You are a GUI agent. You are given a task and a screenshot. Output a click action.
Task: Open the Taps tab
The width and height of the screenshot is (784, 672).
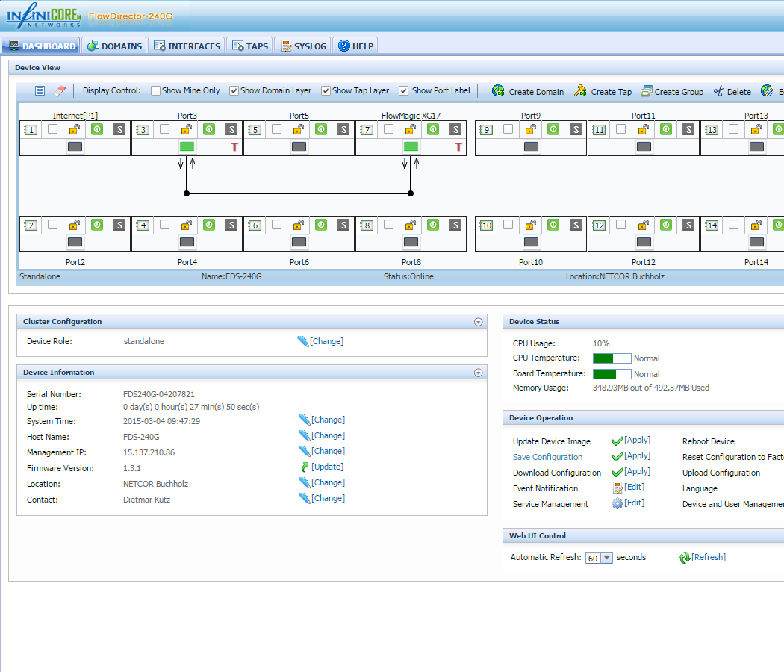(250, 46)
